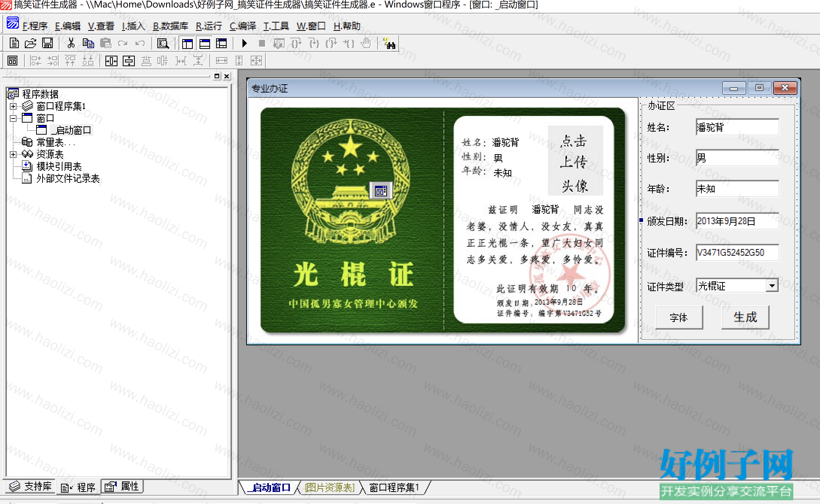Click the paste clipboard icon
This screenshot has width=820, height=504.
click(x=106, y=44)
